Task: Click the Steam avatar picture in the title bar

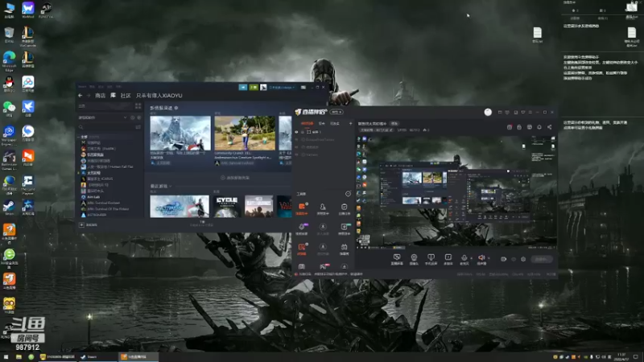Action: click(264, 88)
